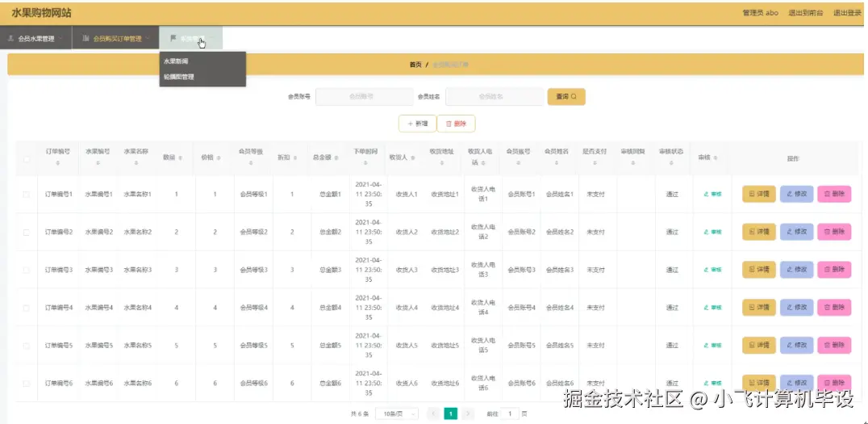
Task: Click the 水果购物网站 site title
Action: 41,13
